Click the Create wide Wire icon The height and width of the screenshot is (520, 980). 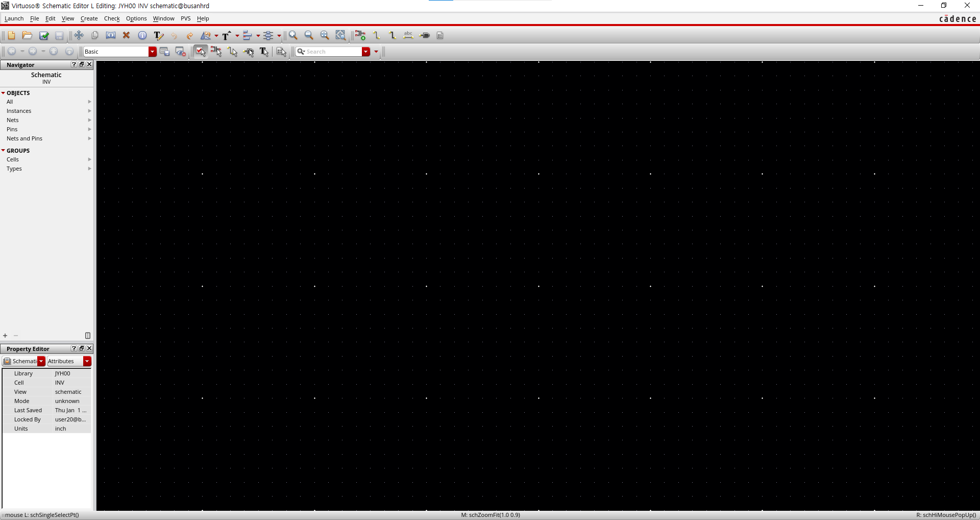[392, 35]
